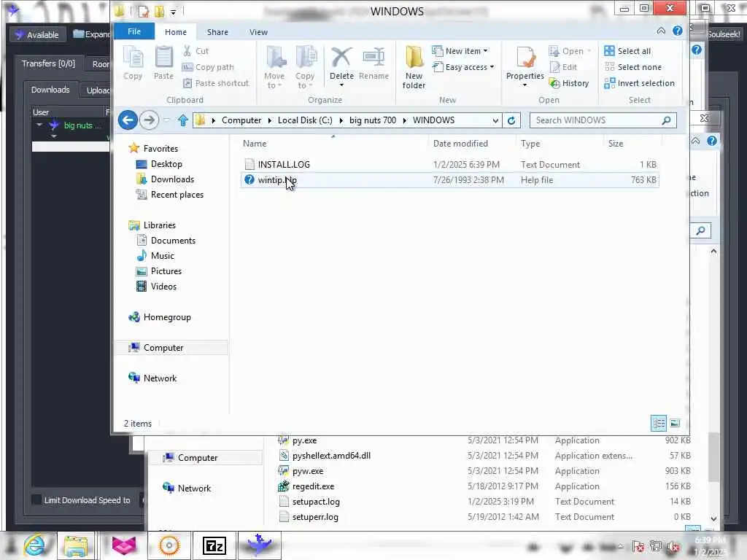Open Downloads under Favorites

[x=165, y=179]
